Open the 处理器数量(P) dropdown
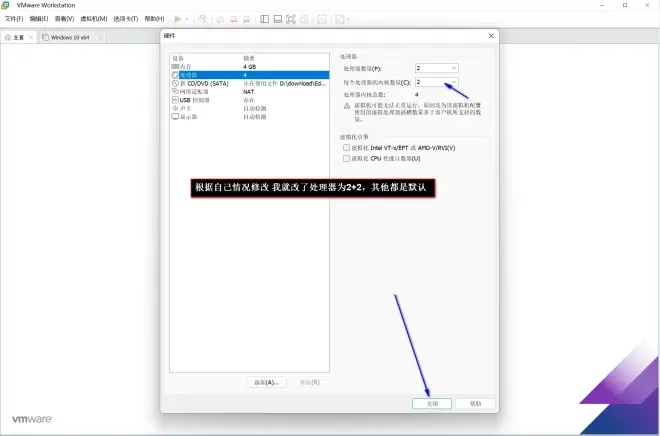Viewport: 660px width, 436px height. pyautogui.click(x=436, y=68)
